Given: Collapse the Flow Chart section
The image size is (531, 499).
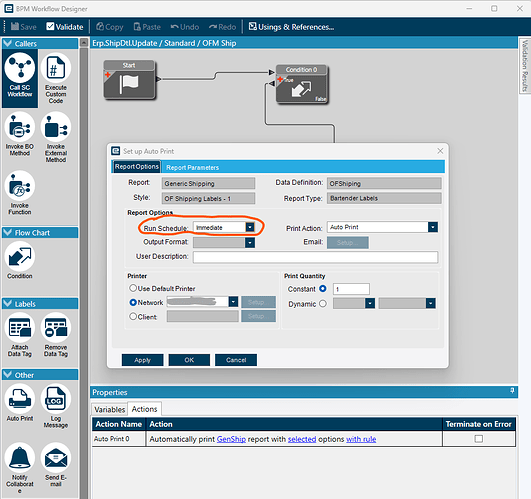Looking at the screenshot, I should (x=7, y=233).
